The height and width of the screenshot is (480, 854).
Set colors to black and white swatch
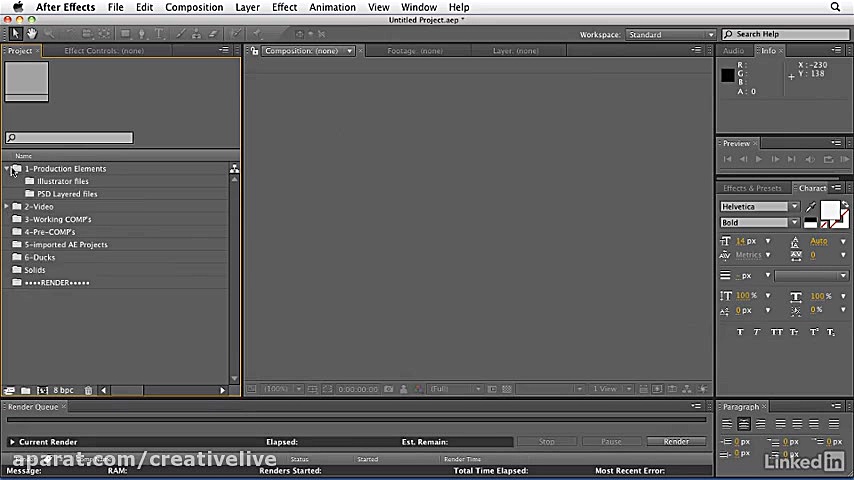(810, 222)
